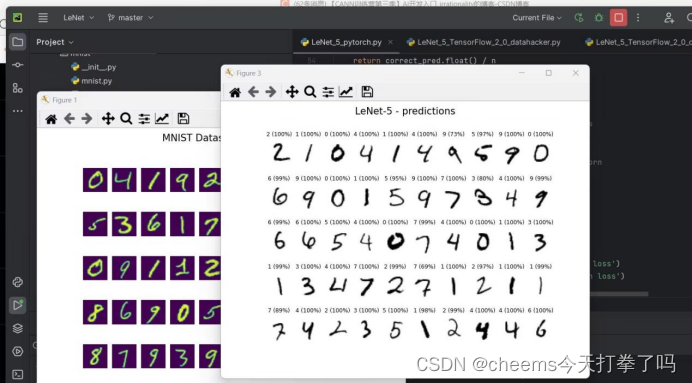This screenshot has width=692, height=383.
Task: Click the Figure 1 window title
Action: [x=64, y=100]
